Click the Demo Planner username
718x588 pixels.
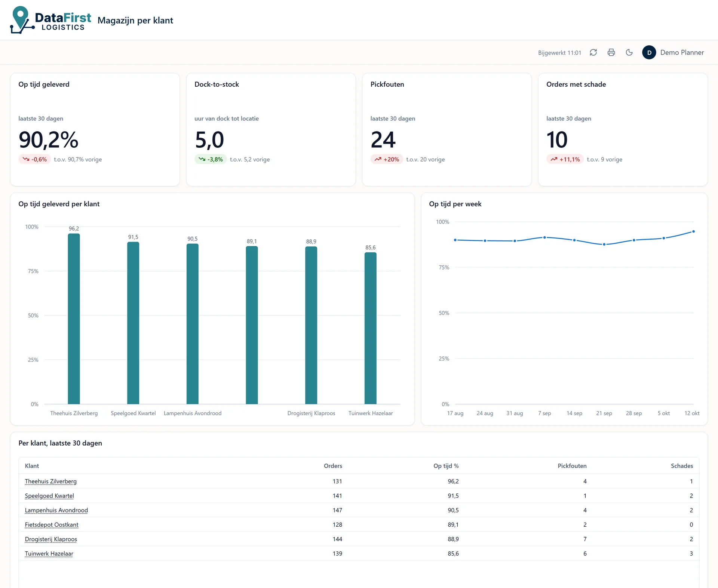(x=682, y=52)
